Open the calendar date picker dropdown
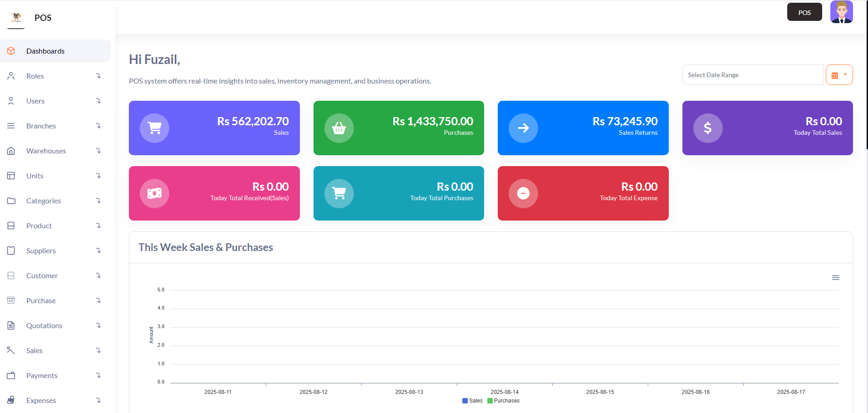868x413 pixels. tap(839, 75)
